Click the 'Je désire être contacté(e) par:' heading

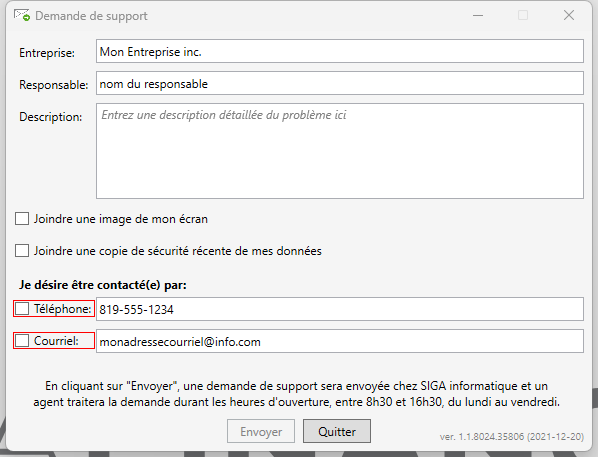[103, 285]
